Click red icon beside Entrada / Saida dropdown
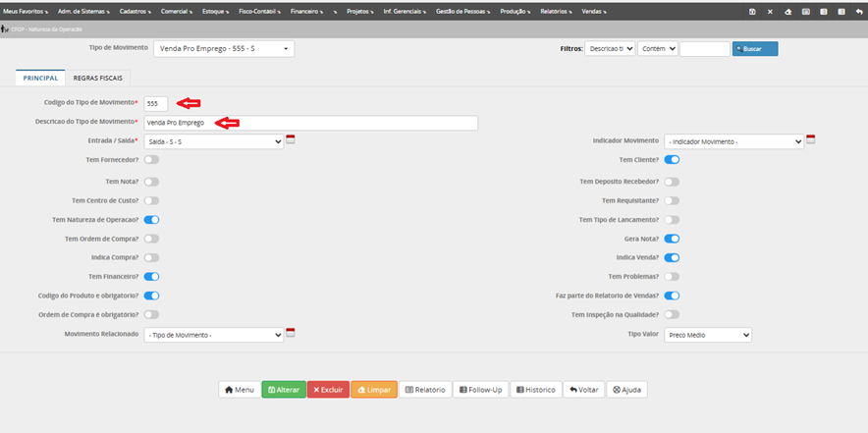868x433 pixels. tap(291, 140)
